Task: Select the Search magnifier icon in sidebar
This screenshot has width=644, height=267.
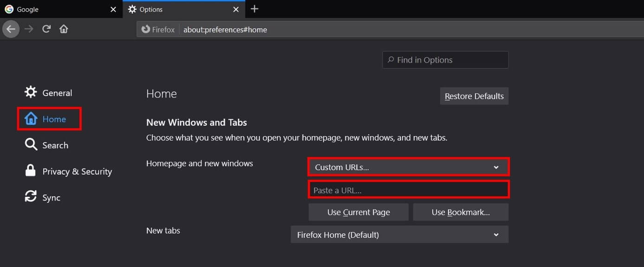Action: point(31,144)
